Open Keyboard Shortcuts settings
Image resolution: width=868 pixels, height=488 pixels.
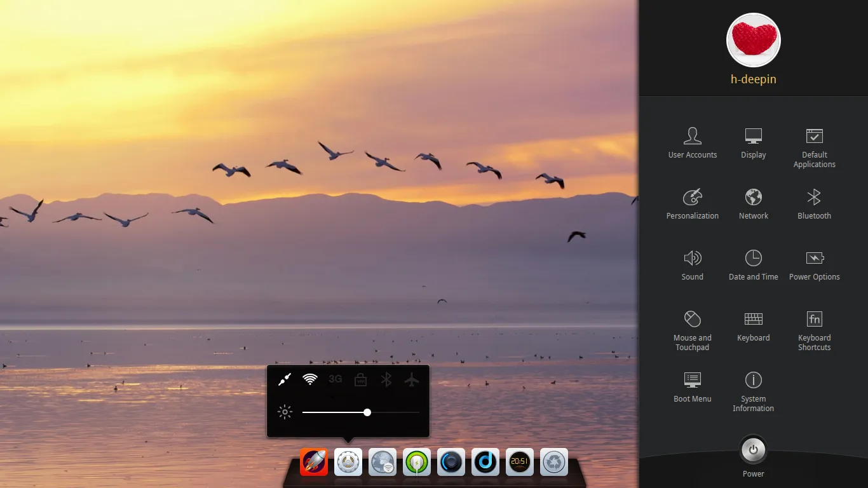(x=815, y=330)
